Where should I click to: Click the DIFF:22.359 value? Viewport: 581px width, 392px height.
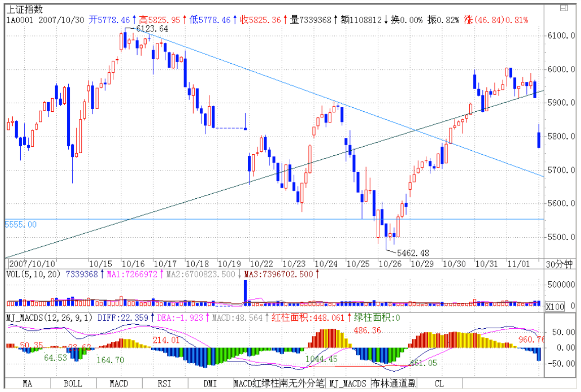point(123,318)
